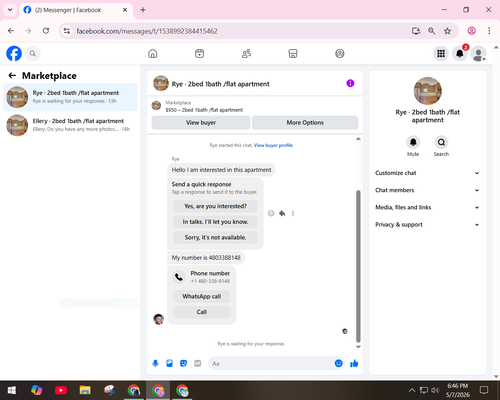Image resolution: width=500 pixels, height=400 pixels.
Task: Open the Chrome tab search dropdown
Action: (10, 10)
